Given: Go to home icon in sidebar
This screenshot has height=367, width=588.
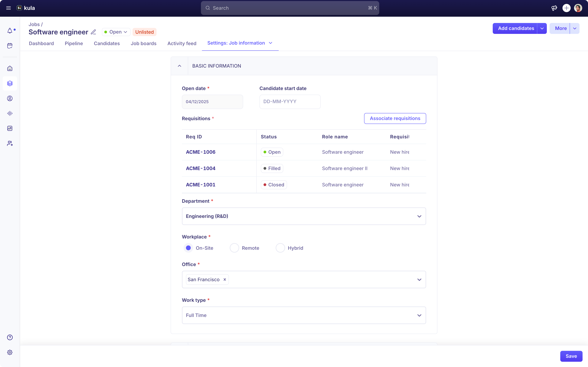Looking at the screenshot, I should point(10,68).
